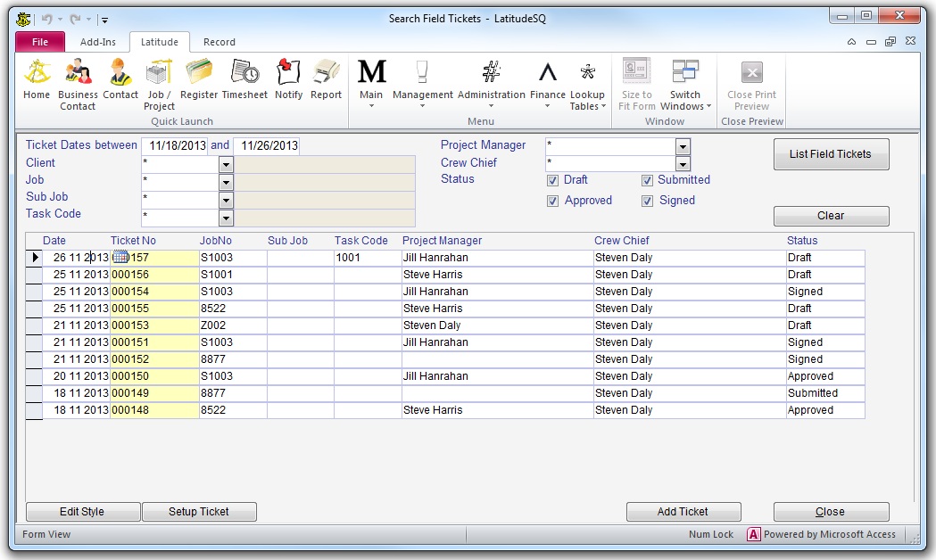Uncheck the Draft status checkbox
This screenshot has height=560, width=936.
553,180
